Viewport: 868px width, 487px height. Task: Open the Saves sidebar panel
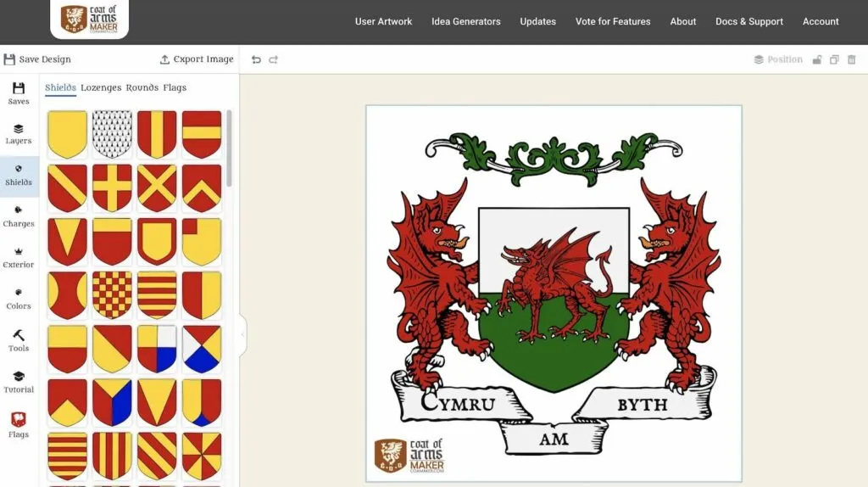click(19, 93)
